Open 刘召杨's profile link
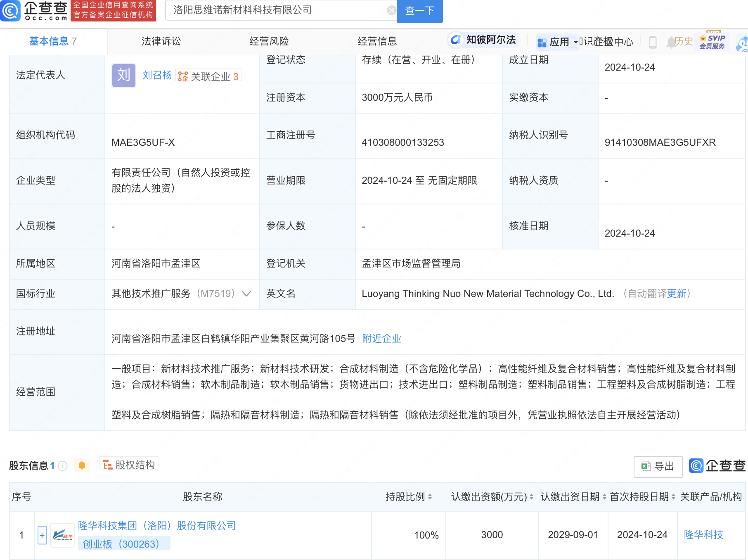The image size is (748, 560). [157, 75]
